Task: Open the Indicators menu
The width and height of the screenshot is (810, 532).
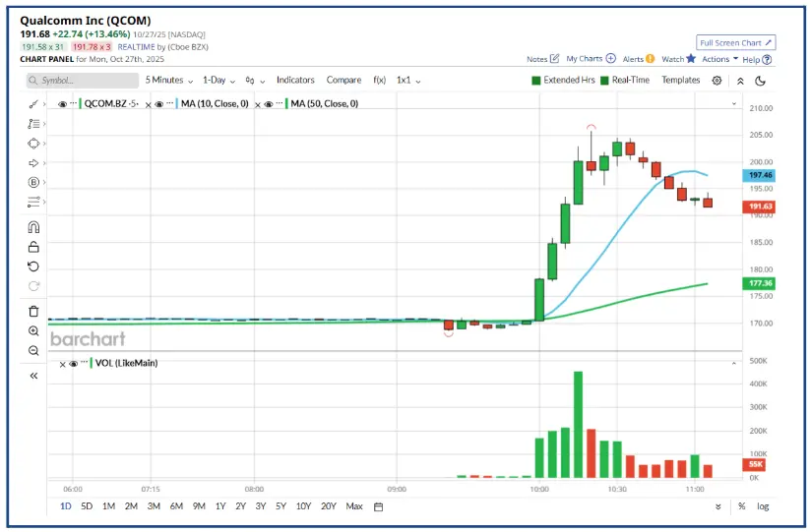Action: click(x=295, y=81)
